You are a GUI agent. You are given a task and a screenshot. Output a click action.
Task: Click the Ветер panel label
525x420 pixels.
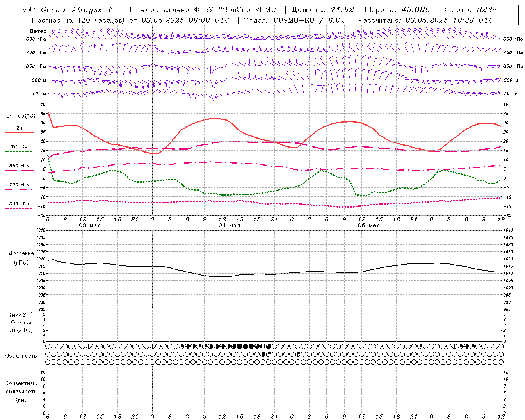pyautogui.click(x=38, y=31)
